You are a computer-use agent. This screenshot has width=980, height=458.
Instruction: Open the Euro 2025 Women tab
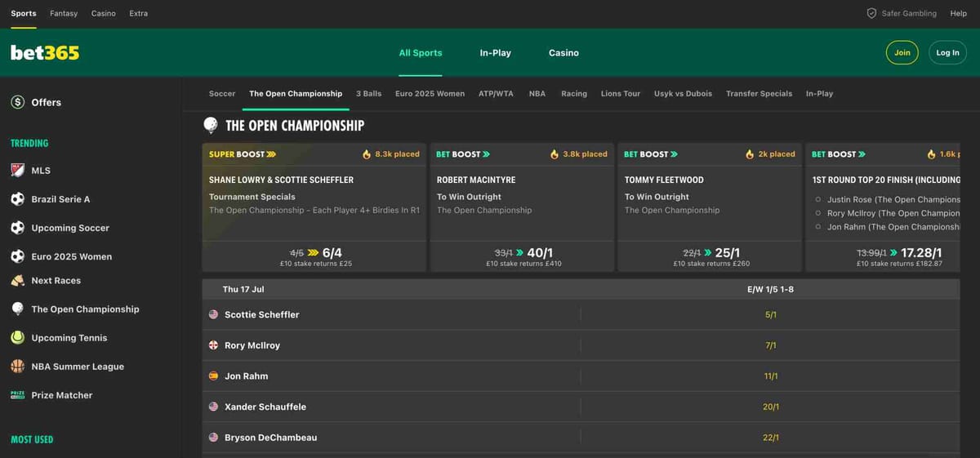point(430,94)
